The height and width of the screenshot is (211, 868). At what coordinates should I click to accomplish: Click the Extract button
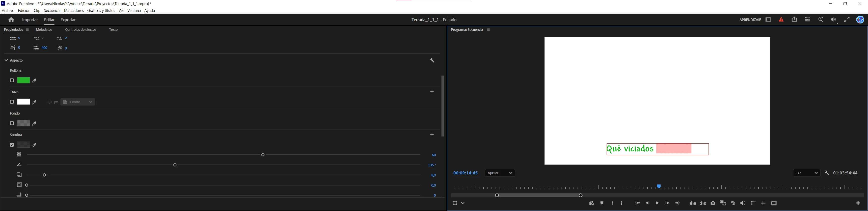[703, 203]
